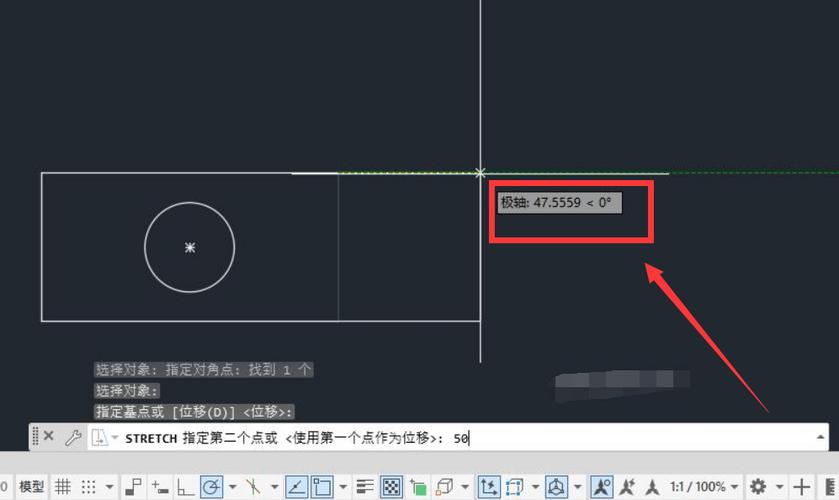Viewport: 839px width, 500px height.
Task: Expand workspace switching dropdown arrow
Action: coord(780,487)
